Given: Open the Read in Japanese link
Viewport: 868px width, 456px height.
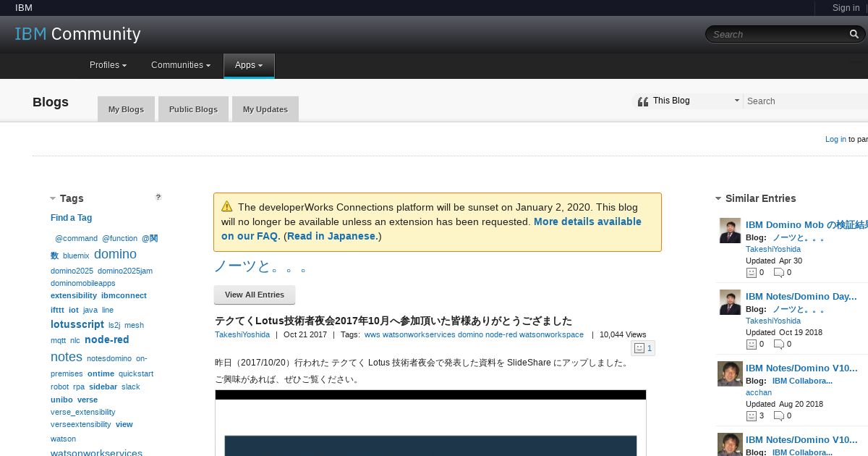Looking at the screenshot, I should click(x=332, y=236).
